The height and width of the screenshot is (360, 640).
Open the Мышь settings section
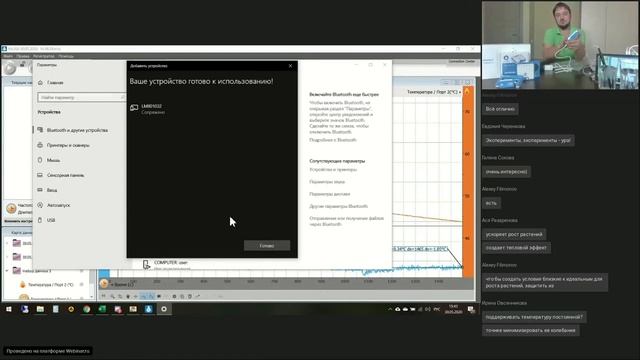[49, 160]
